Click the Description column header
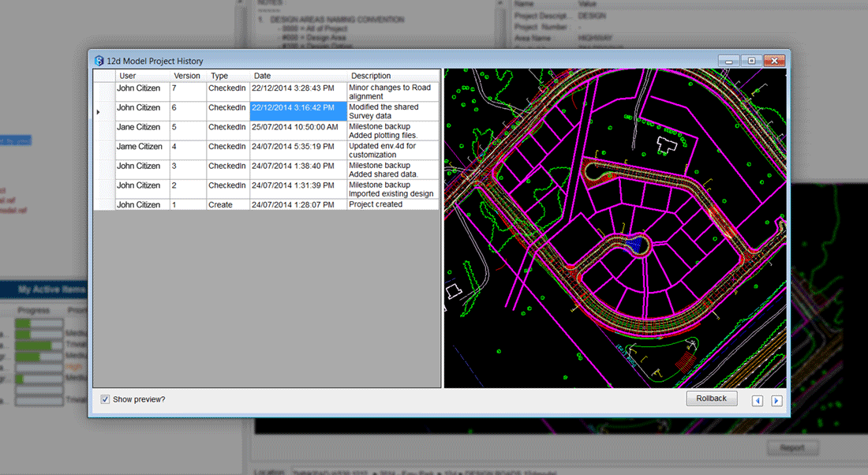868x475 pixels. pyautogui.click(x=371, y=76)
